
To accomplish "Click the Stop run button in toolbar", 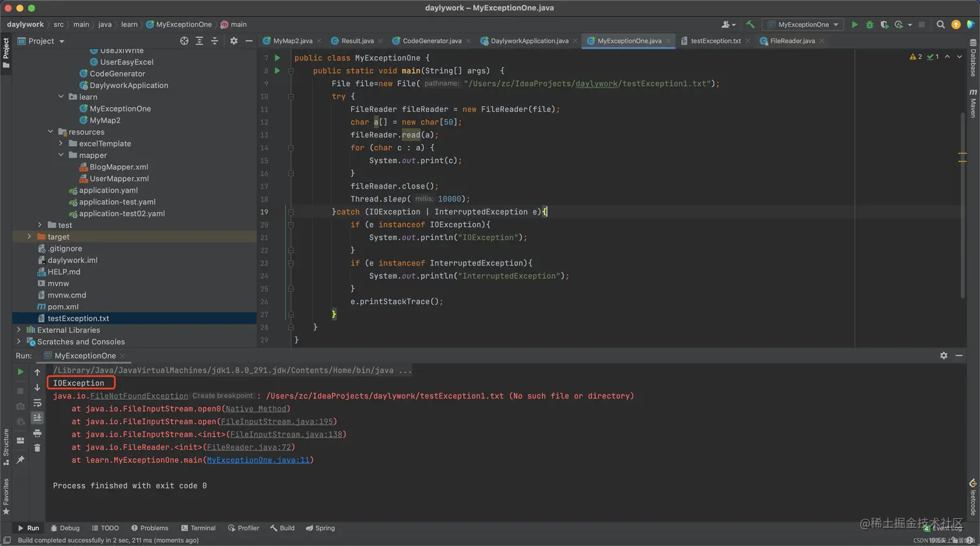I will 922,25.
